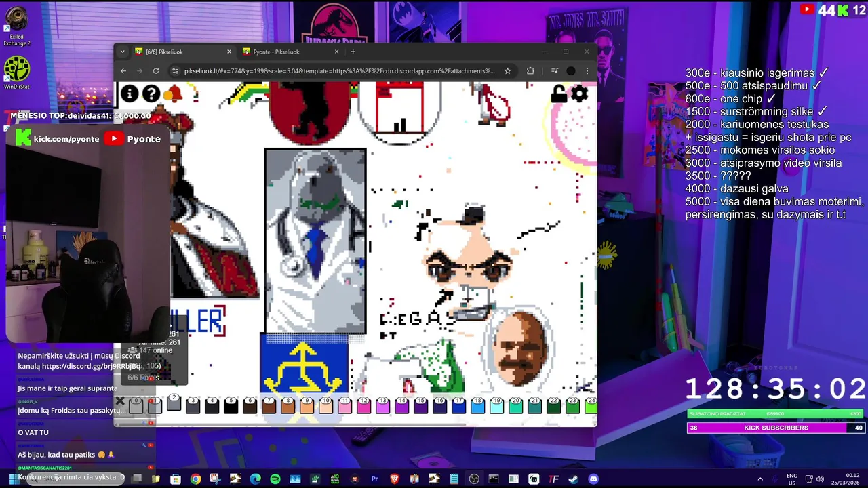The width and height of the screenshot is (868, 488).
Task: Select bright green swatch number 24
Action: coord(591,405)
